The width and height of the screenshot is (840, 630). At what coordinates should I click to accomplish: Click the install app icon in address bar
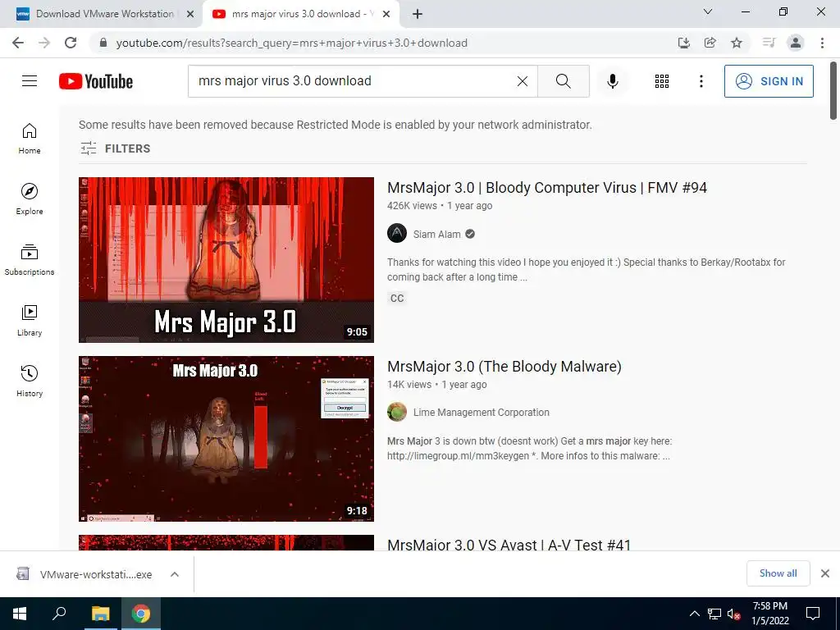683,43
